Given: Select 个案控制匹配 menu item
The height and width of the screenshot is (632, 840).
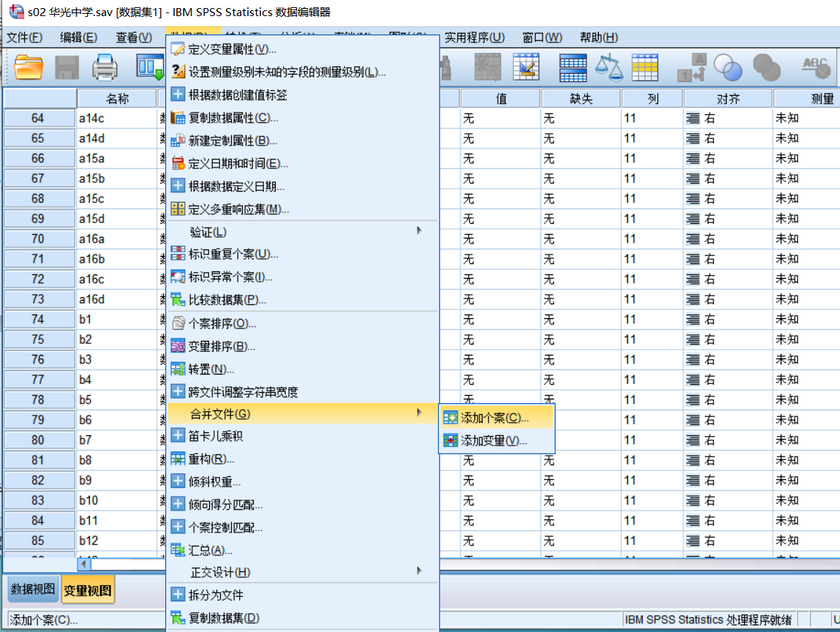Looking at the screenshot, I should pos(303,527).
